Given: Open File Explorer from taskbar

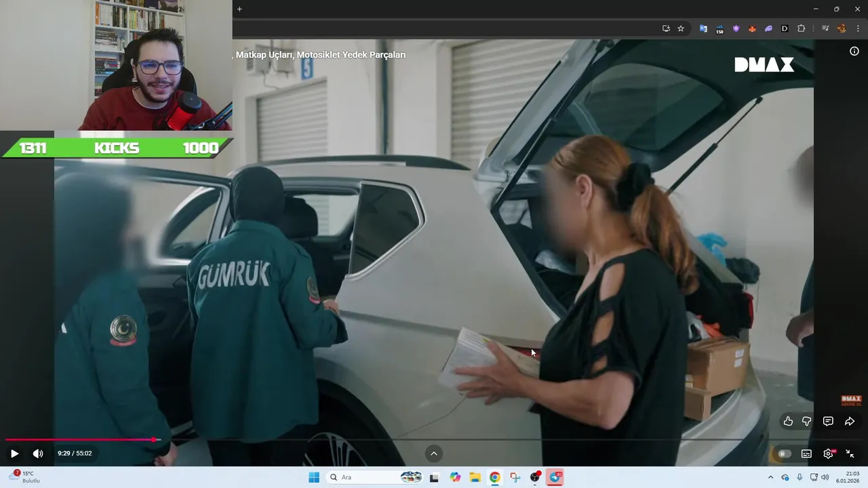Looking at the screenshot, I should point(475,477).
